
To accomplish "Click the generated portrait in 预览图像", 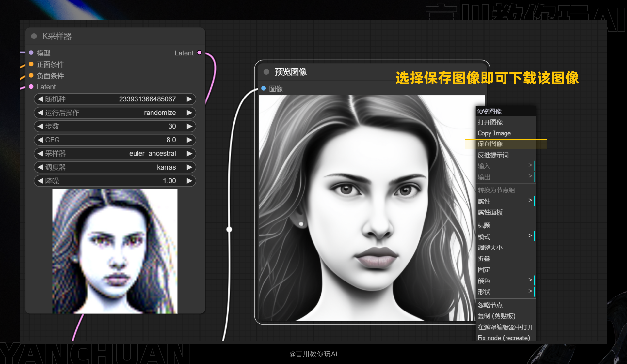I will pyautogui.click(x=367, y=208).
